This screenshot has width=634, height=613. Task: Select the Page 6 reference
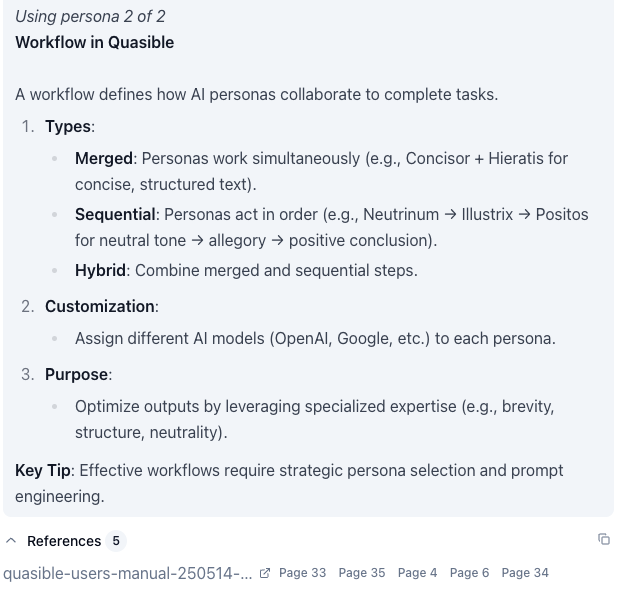click(469, 573)
